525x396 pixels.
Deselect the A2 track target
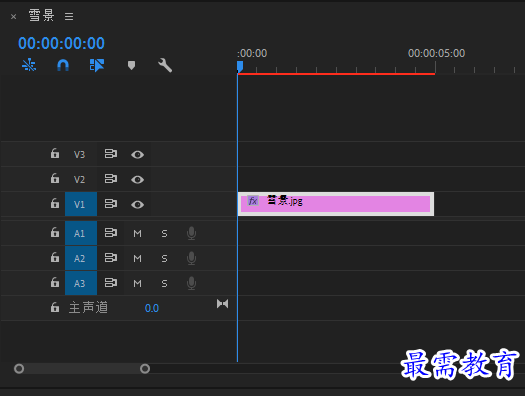(81, 258)
